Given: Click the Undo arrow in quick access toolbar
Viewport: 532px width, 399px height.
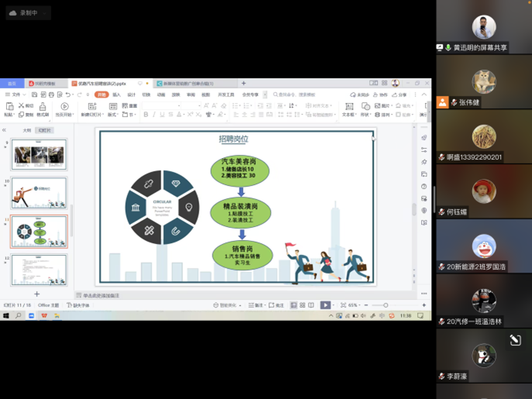Looking at the screenshot, I should point(68,95).
